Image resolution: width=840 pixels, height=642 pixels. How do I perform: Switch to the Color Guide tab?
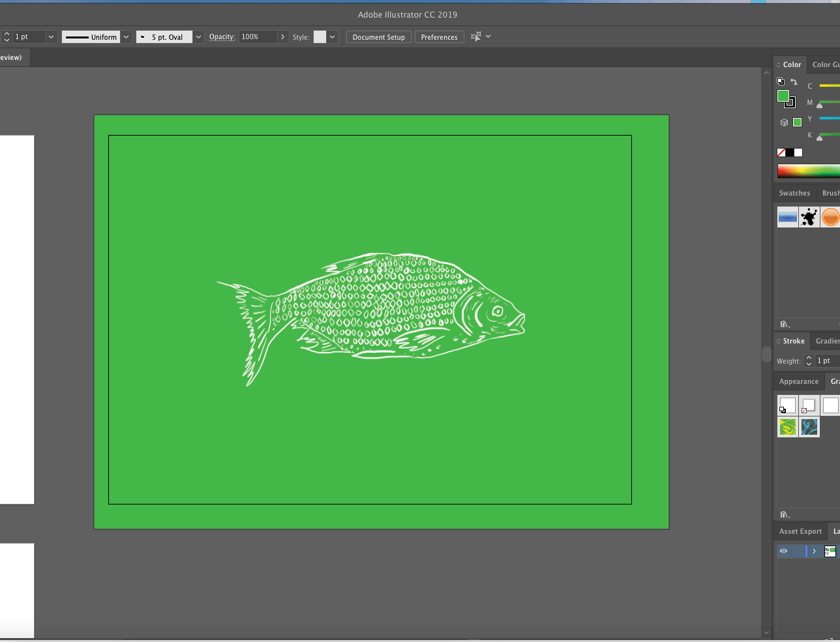tap(826, 65)
